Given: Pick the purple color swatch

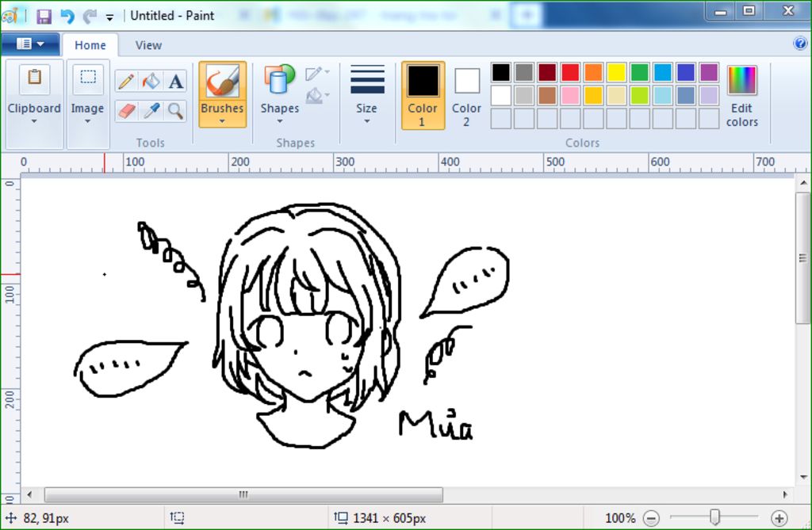Looking at the screenshot, I should tap(709, 72).
